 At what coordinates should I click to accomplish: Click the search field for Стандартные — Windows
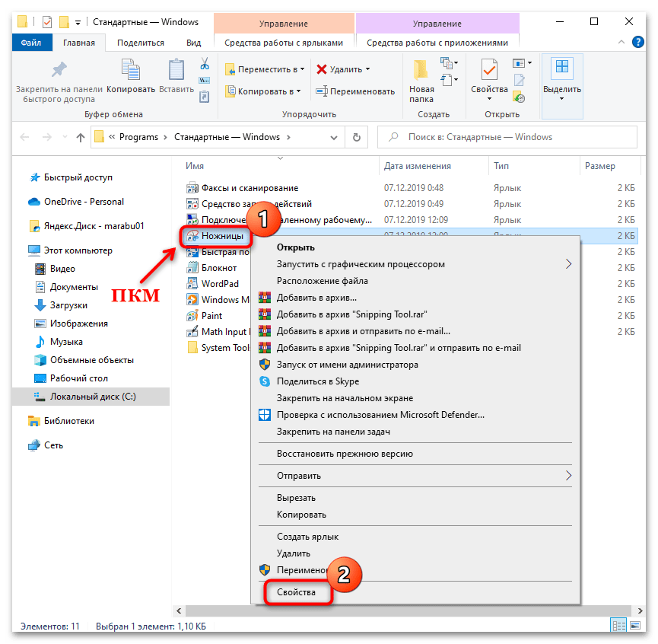pyautogui.click(x=507, y=137)
